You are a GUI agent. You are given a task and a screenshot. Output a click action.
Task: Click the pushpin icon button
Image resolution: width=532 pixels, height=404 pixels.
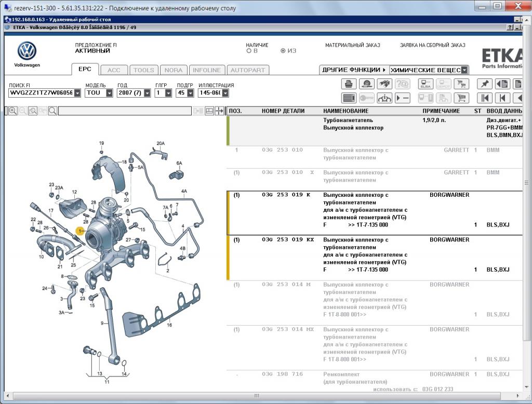click(485, 84)
